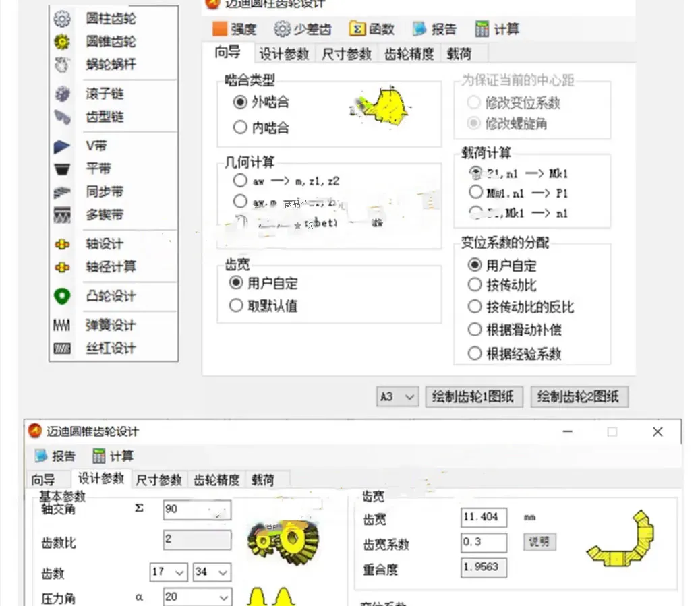Select 取默认值 default value radio

(x=236, y=305)
